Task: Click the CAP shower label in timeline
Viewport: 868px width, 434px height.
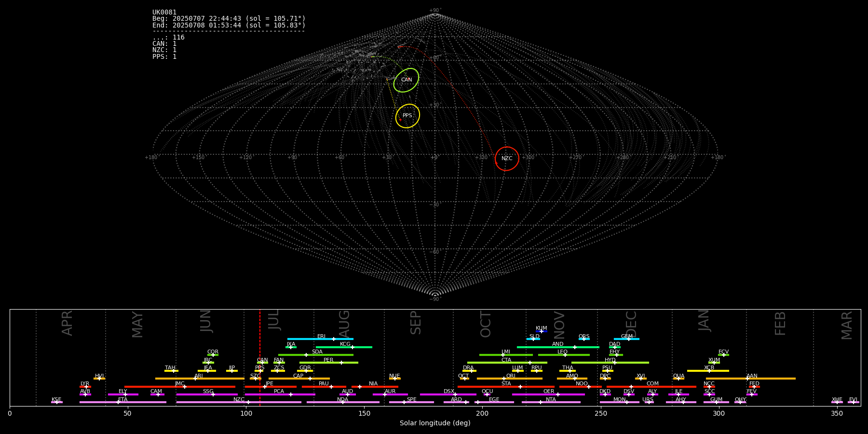Action: coord(298,376)
